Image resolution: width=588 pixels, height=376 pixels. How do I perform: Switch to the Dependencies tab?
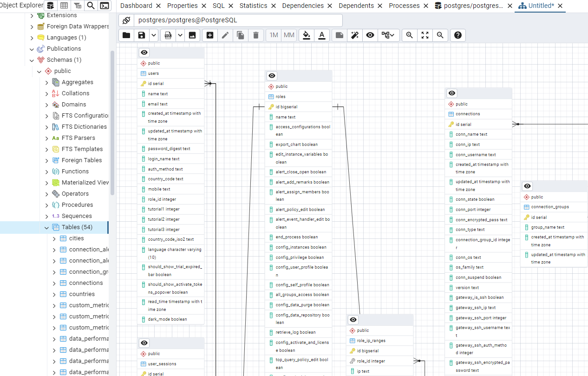pos(303,6)
